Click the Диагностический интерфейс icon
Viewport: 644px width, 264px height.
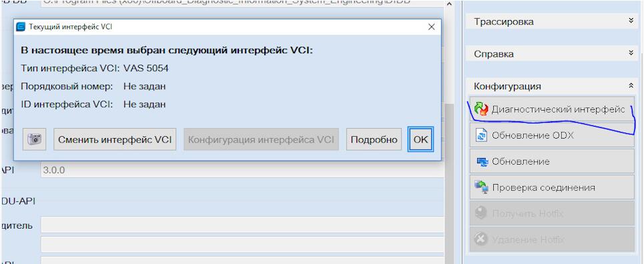[x=480, y=109]
